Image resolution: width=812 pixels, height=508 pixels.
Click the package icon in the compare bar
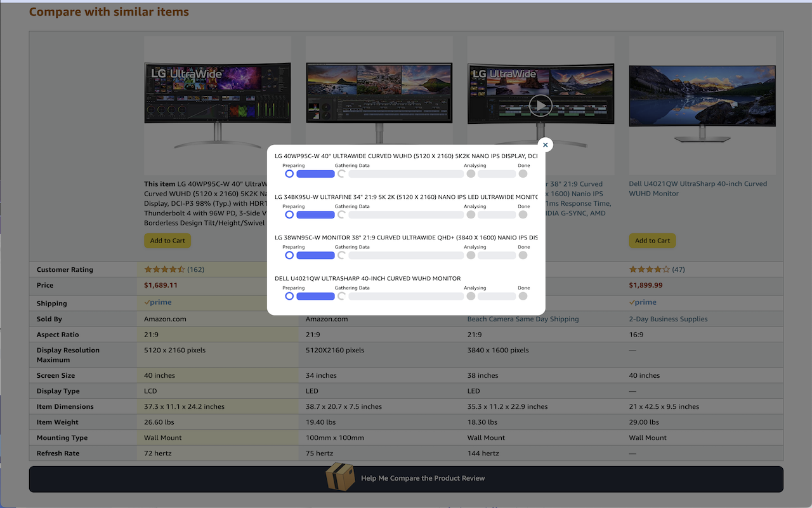[x=340, y=479]
